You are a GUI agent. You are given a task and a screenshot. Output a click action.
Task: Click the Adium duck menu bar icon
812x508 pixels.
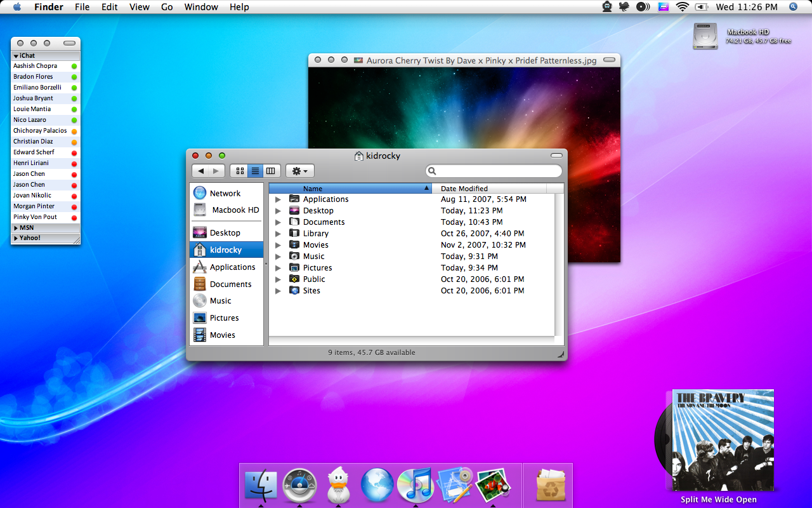click(x=607, y=7)
